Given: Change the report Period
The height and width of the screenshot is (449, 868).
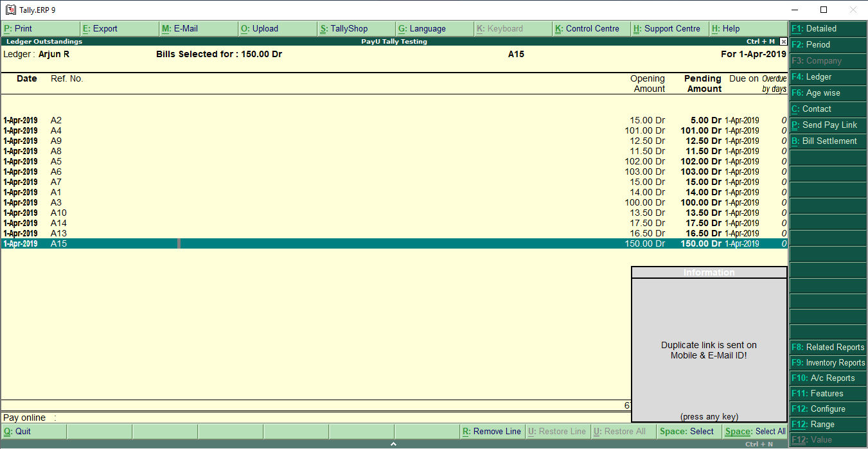Looking at the screenshot, I should [x=828, y=44].
